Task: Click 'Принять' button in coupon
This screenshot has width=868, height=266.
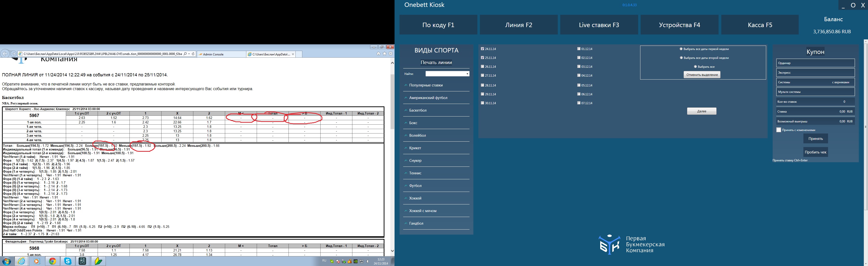Action: [x=815, y=139]
